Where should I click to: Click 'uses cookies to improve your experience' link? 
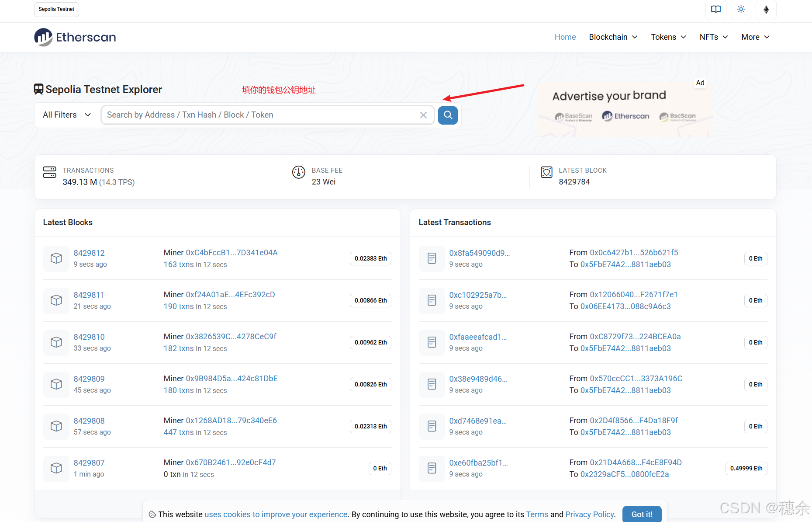click(x=276, y=515)
